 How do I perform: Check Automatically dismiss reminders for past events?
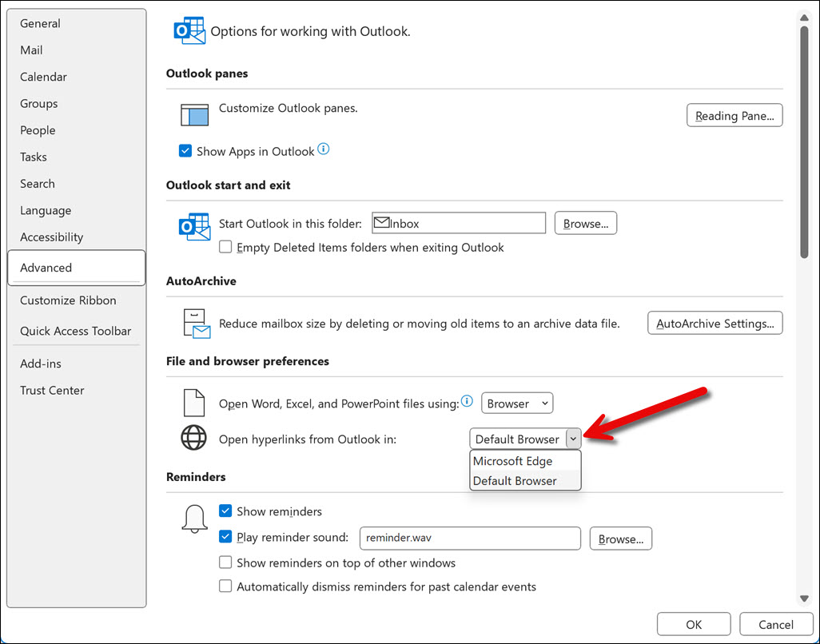pyautogui.click(x=225, y=586)
